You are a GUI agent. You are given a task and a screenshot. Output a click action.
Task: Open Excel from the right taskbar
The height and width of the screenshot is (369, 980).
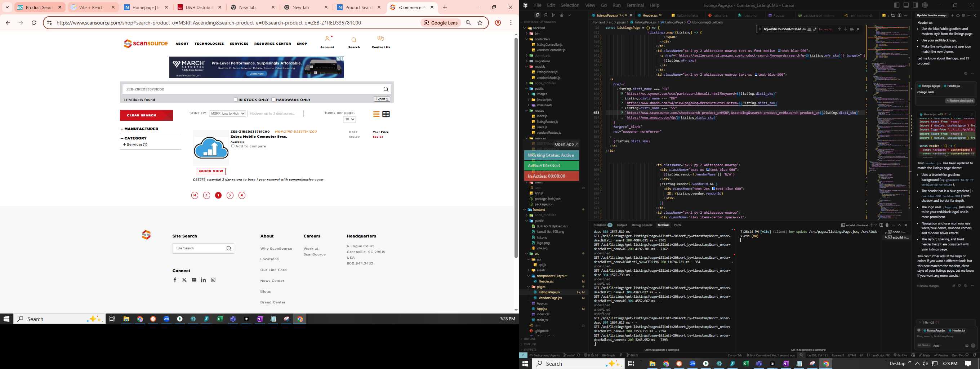click(746, 364)
